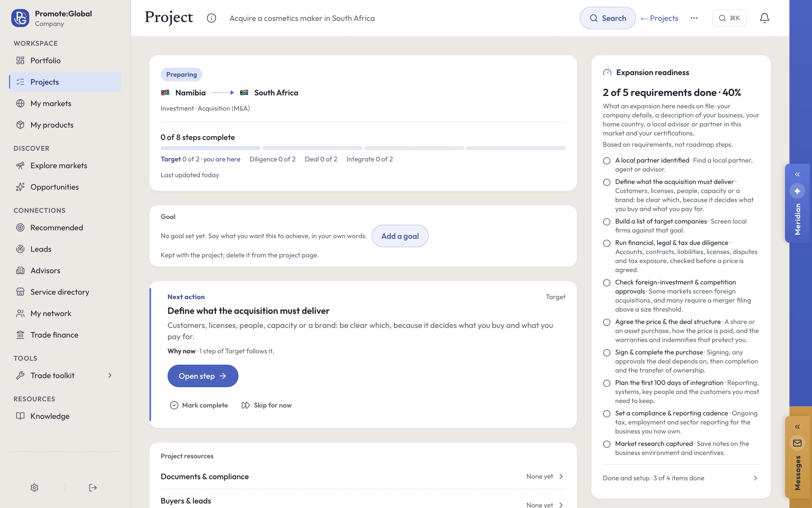Click the South Africa flag
812x508 pixels.
244,93
